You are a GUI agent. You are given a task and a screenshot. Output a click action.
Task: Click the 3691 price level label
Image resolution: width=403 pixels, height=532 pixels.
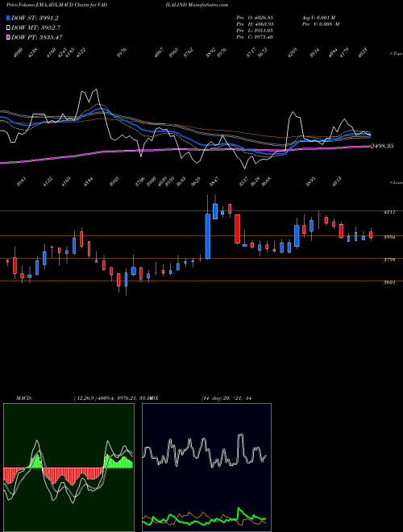tap(388, 282)
